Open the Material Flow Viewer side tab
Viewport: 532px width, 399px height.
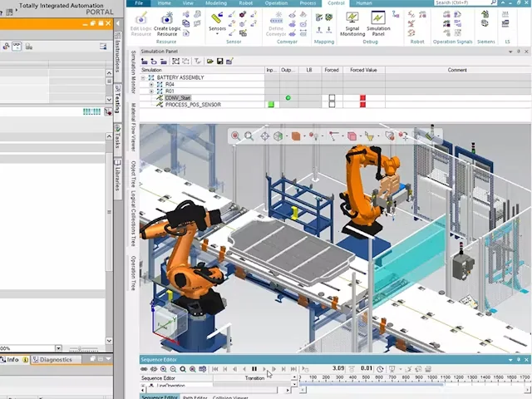133,127
